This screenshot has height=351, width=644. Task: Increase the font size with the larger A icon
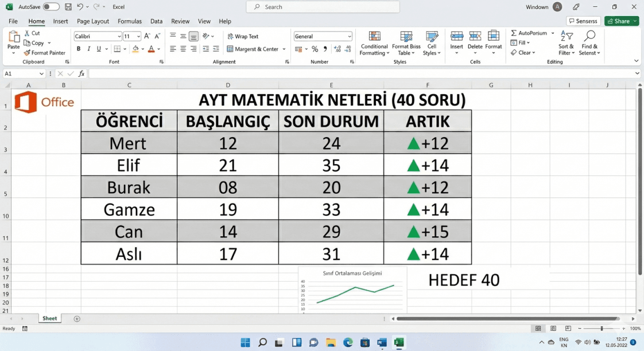click(147, 36)
